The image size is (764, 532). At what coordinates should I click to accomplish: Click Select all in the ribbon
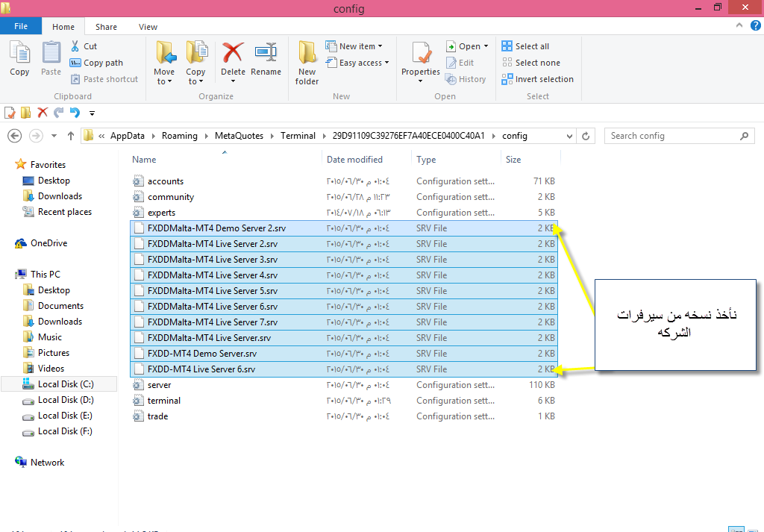525,46
